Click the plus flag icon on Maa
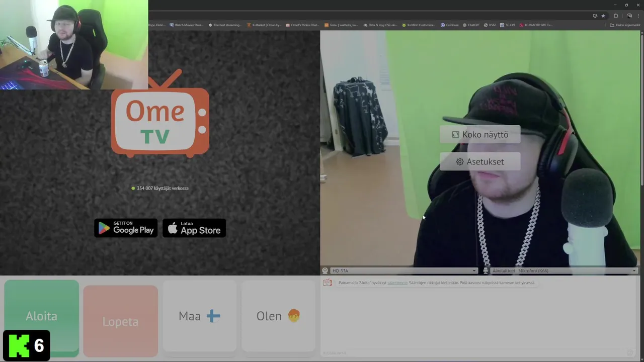This screenshot has width=644, height=362. tap(213, 316)
